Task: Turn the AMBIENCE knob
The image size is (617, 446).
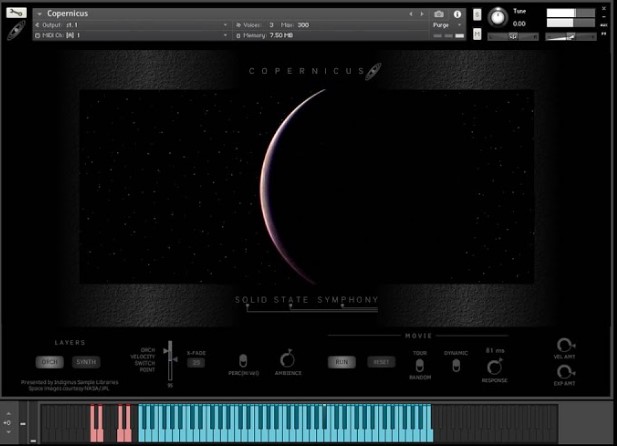Action: click(288, 359)
